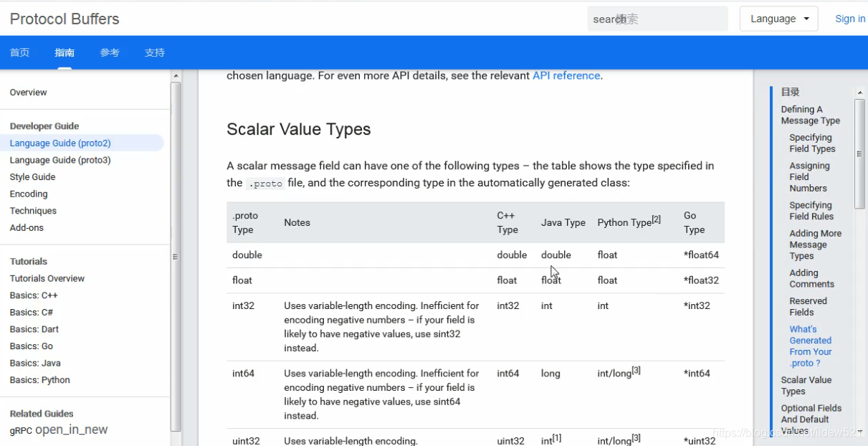Switch to the 指南 tab

pos(65,52)
